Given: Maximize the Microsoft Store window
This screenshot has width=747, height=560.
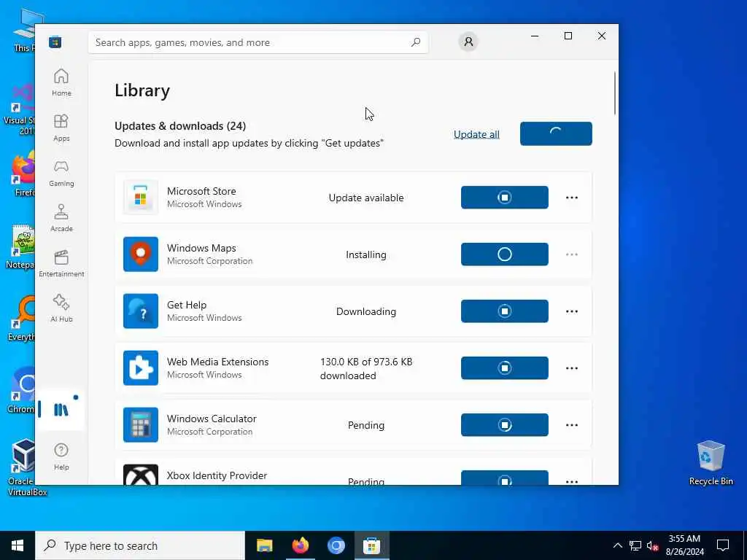Looking at the screenshot, I should [x=568, y=36].
